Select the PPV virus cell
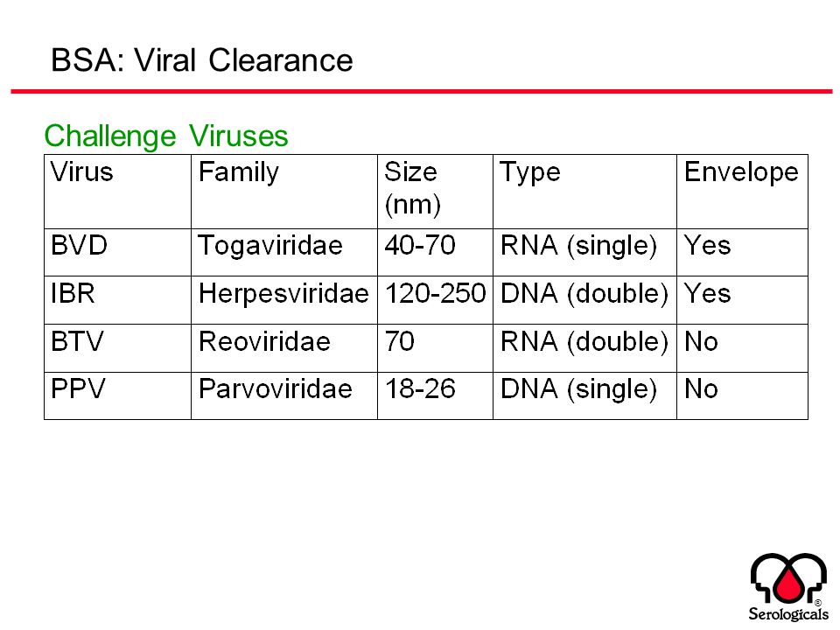This screenshot has height=630, width=840. [x=118, y=395]
